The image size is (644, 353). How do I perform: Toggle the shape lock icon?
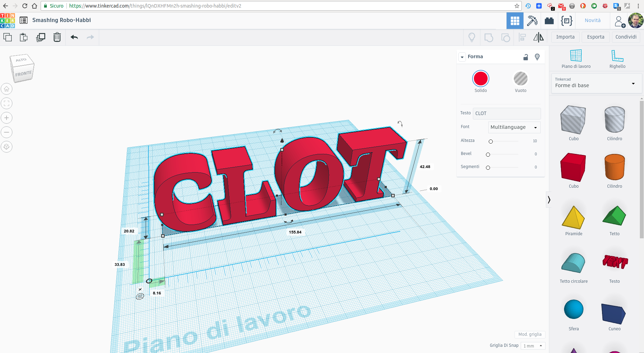click(x=526, y=57)
